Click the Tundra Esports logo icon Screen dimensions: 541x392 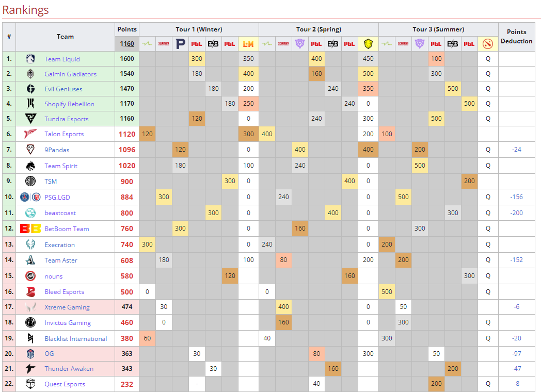30,119
